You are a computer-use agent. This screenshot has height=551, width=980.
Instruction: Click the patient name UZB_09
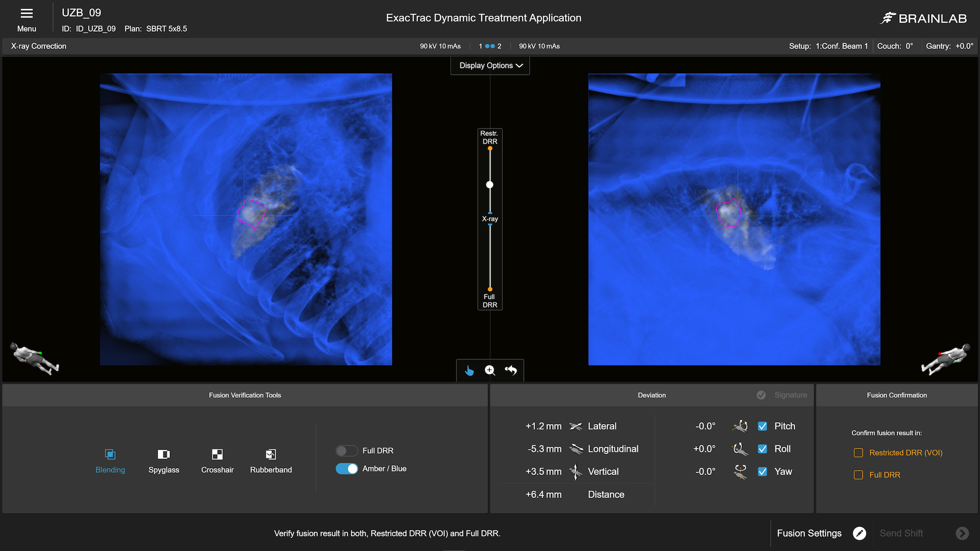coord(81,13)
